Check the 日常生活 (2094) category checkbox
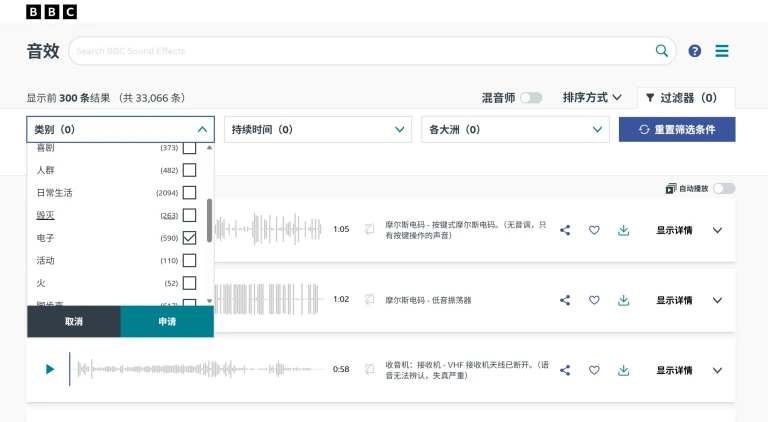This screenshot has width=768, height=422. pyautogui.click(x=190, y=193)
